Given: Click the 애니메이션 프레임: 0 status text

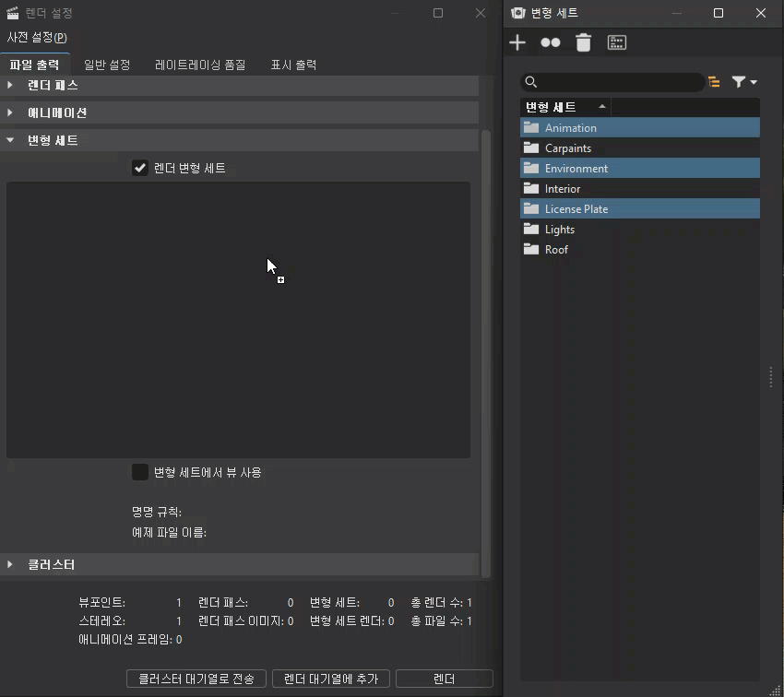Looking at the screenshot, I should point(130,640).
